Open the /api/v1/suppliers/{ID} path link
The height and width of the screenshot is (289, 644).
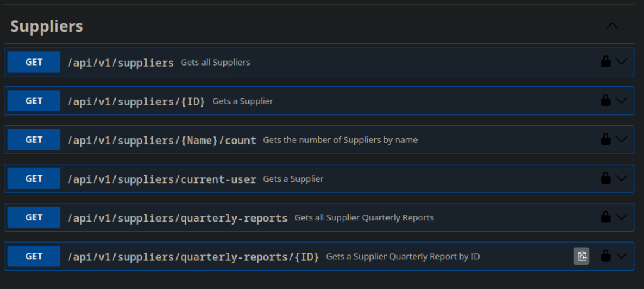136,101
